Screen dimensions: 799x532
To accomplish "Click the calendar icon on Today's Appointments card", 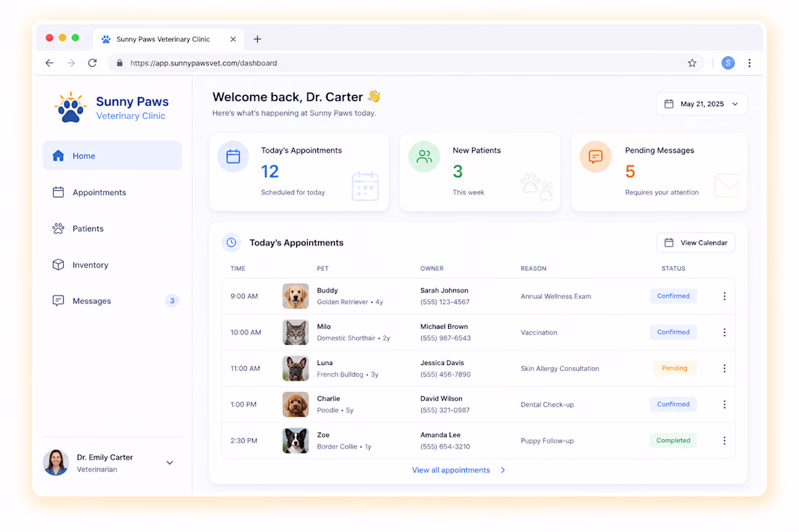I will tap(233, 156).
